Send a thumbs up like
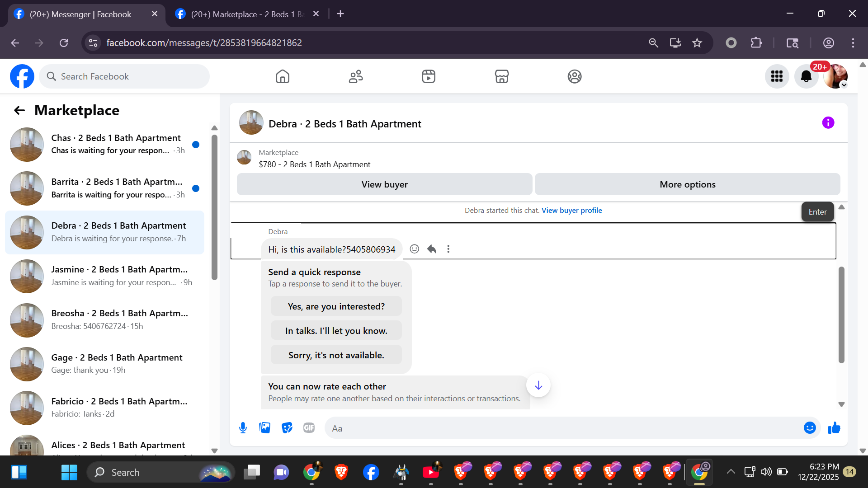The width and height of the screenshot is (868, 488). click(x=834, y=427)
